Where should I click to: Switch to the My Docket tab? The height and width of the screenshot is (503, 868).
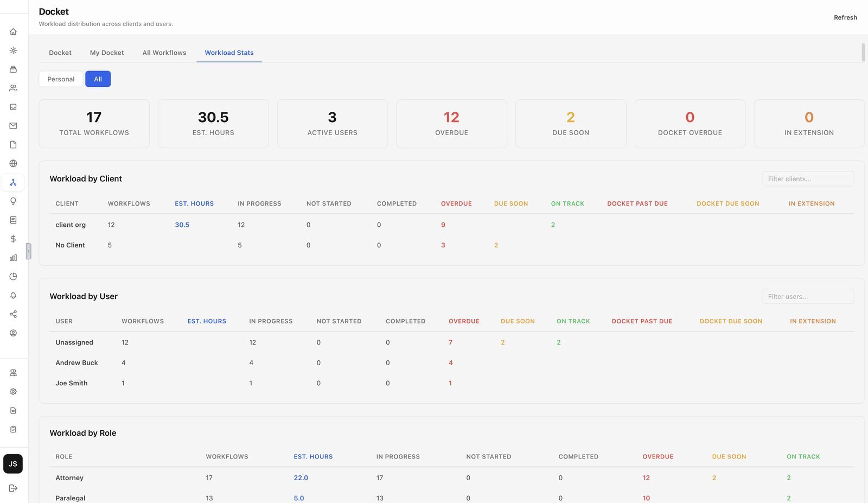(x=107, y=53)
